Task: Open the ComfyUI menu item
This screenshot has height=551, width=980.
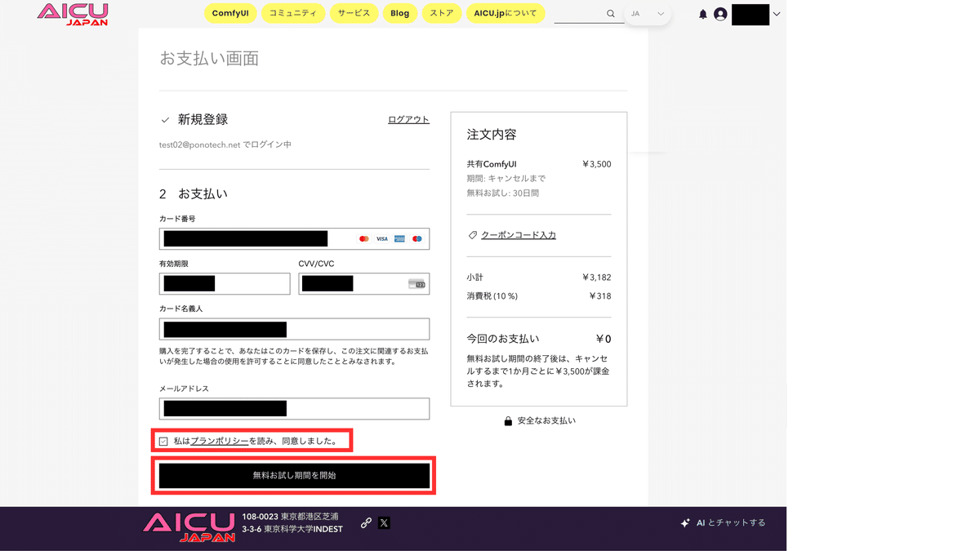Action: [230, 13]
